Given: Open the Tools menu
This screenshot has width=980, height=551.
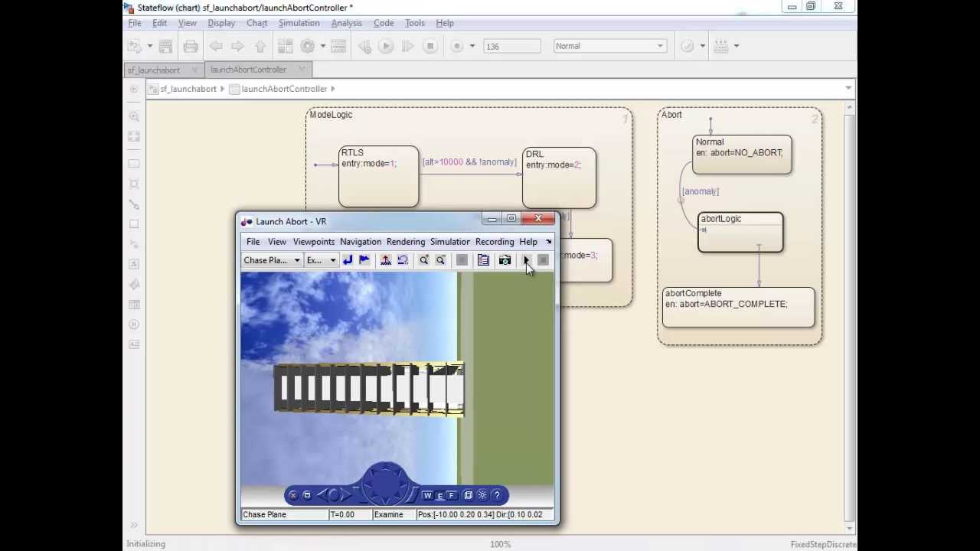Looking at the screenshot, I should click(414, 23).
